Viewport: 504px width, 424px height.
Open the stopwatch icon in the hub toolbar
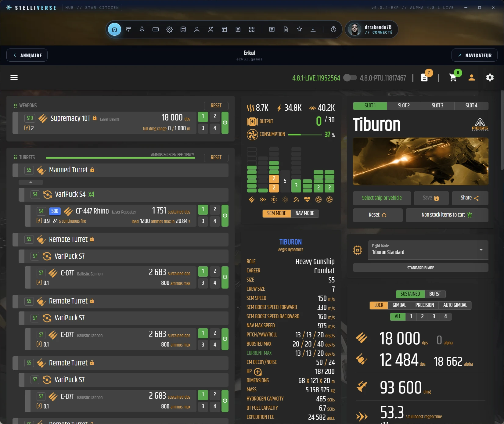333,29
